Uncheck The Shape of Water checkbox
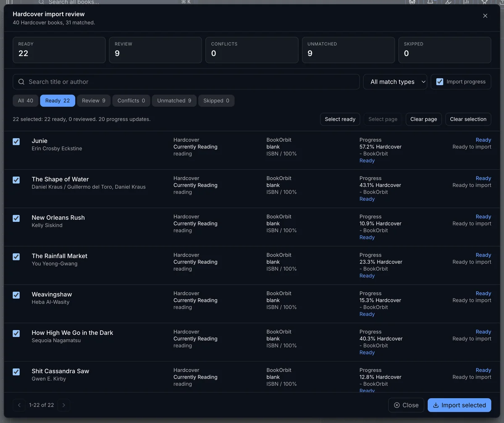 point(16,180)
